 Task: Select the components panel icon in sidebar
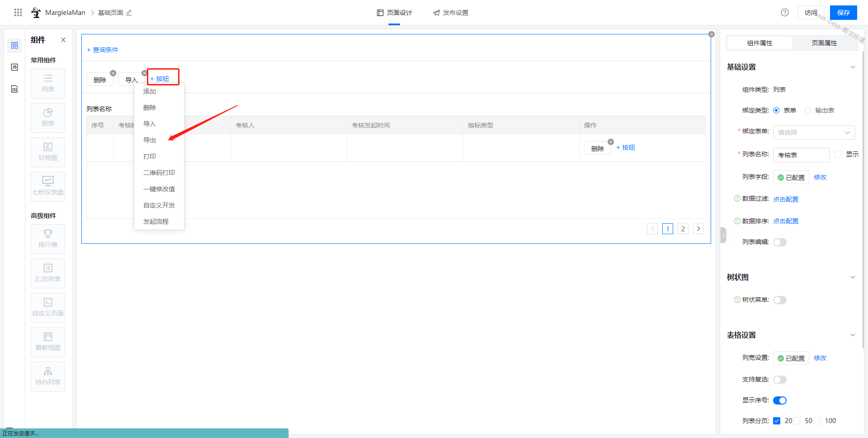[x=14, y=46]
